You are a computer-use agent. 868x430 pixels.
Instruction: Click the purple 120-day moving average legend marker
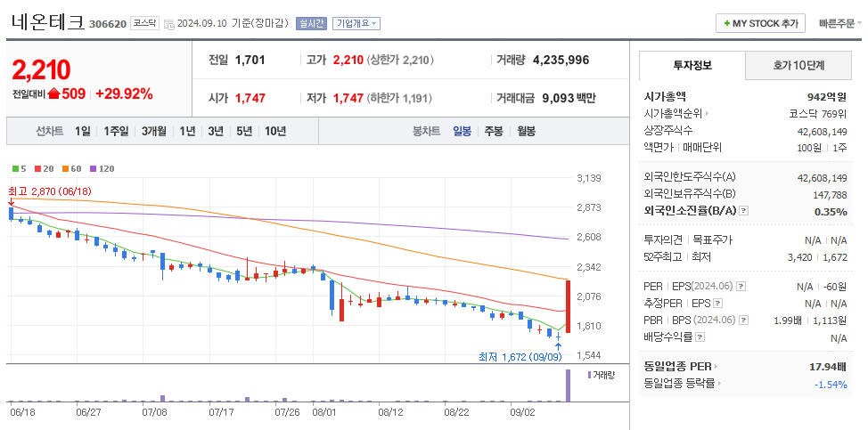click(x=93, y=168)
